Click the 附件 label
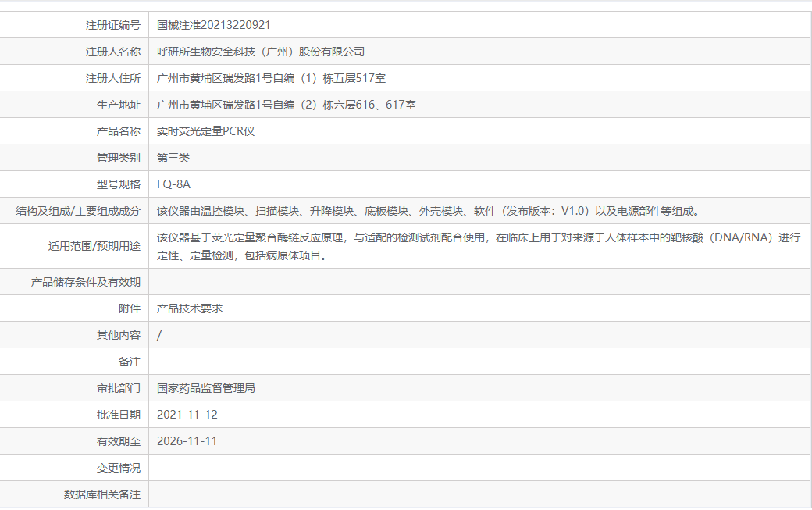 click(130, 308)
